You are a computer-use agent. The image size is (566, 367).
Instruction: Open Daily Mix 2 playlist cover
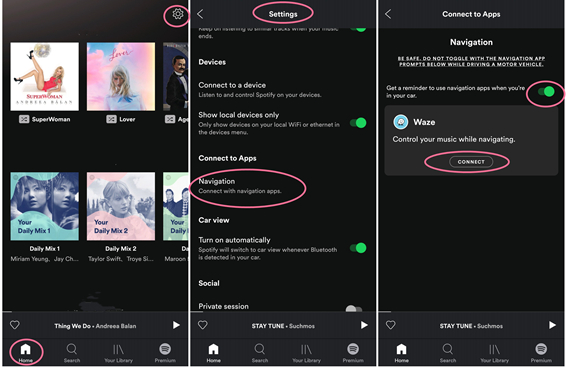click(121, 206)
